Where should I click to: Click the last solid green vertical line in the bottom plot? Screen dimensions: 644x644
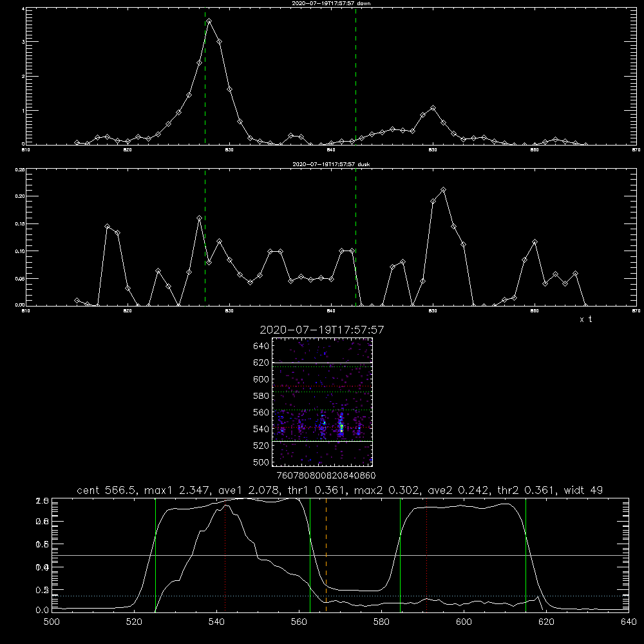[526, 555]
